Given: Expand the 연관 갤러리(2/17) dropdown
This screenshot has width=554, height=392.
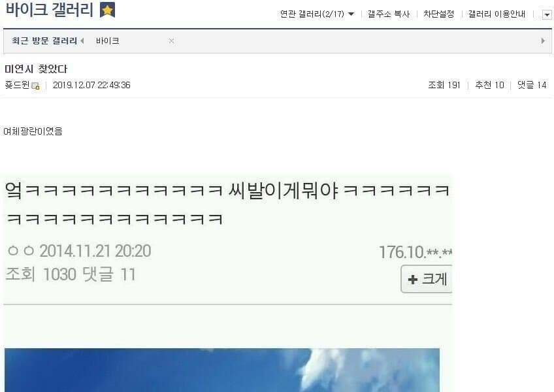Looking at the screenshot, I should pyautogui.click(x=317, y=14).
